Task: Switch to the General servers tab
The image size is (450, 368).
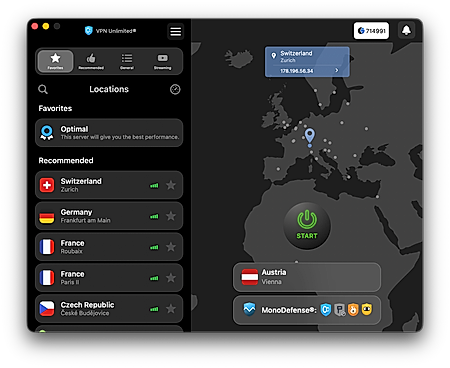Action: tap(127, 61)
